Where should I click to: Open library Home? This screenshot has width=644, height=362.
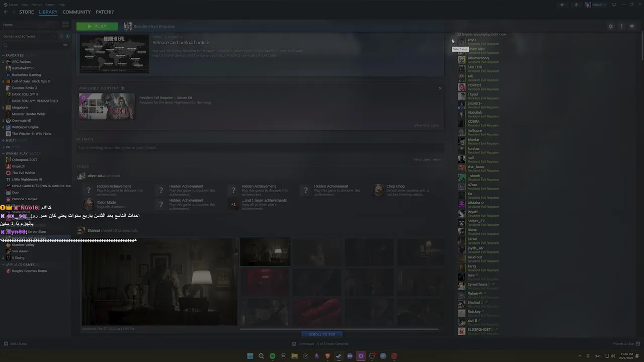8,25
